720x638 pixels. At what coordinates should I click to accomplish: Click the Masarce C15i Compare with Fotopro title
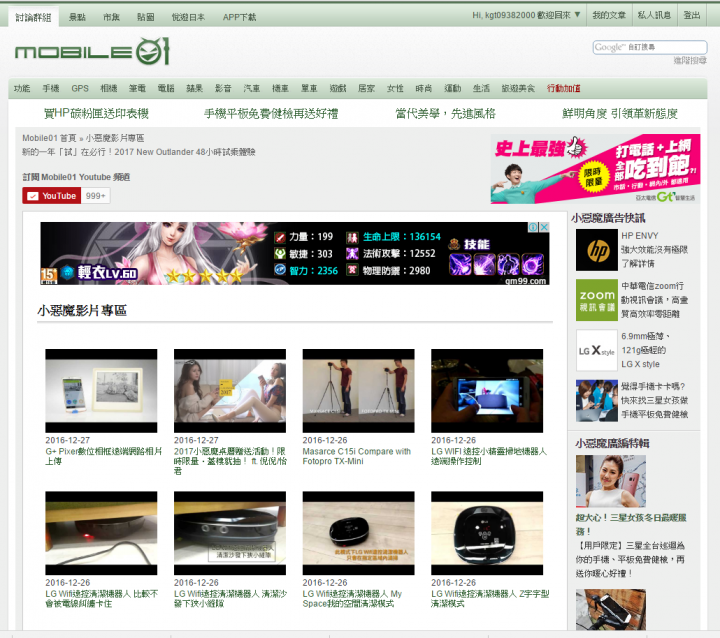tap(357, 456)
